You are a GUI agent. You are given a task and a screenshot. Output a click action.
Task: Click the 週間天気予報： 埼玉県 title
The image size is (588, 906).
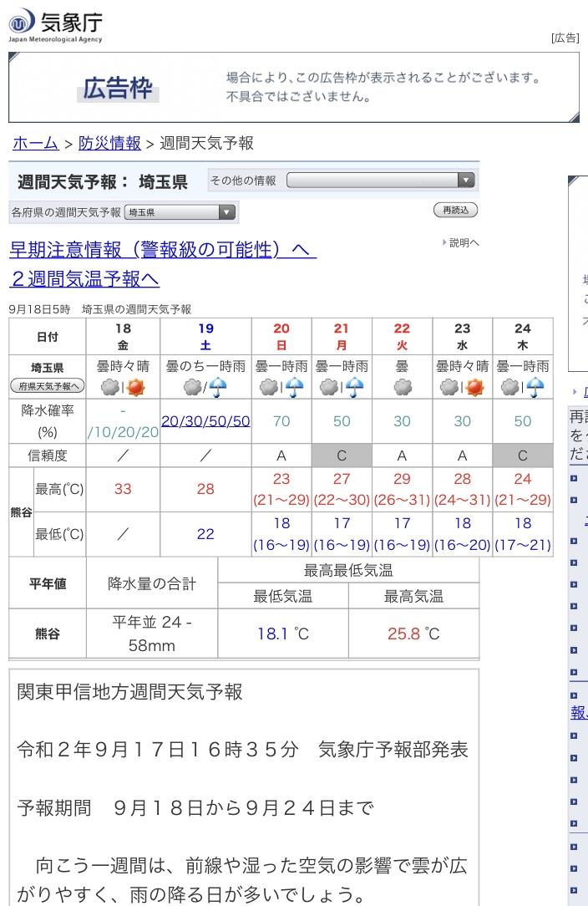click(103, 182)
